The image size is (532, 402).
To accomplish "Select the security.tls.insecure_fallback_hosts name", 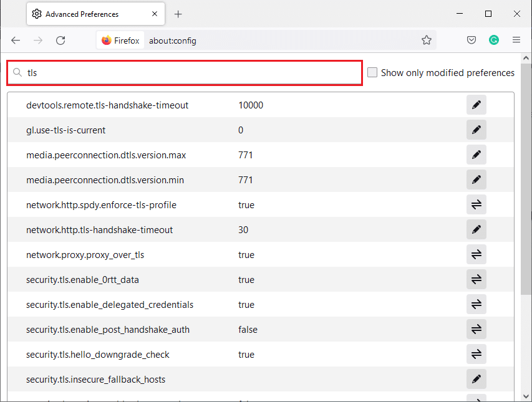I will pos(95,380).
